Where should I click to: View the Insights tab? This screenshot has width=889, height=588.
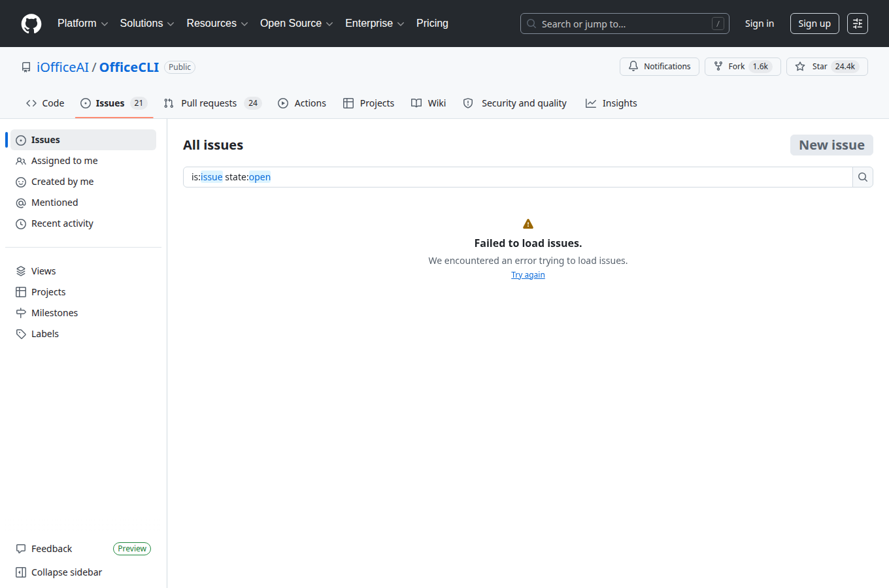pyautogui.click(x=611, y=103)
